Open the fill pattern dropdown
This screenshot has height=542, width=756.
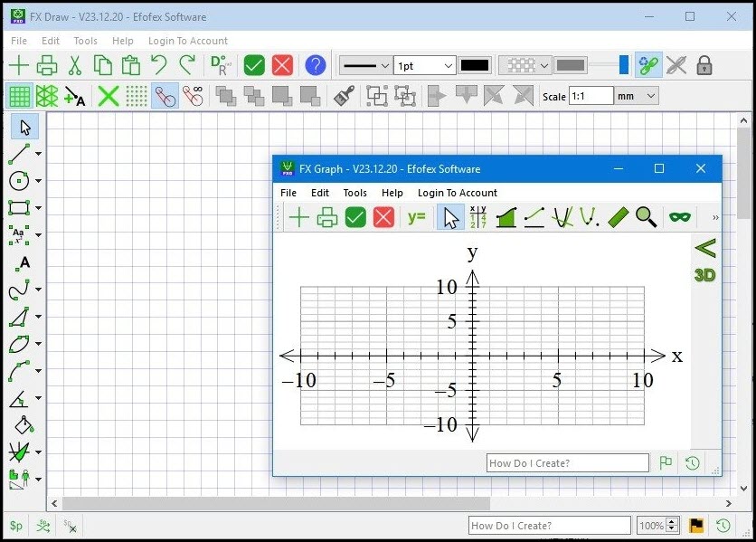pos(524,65)
